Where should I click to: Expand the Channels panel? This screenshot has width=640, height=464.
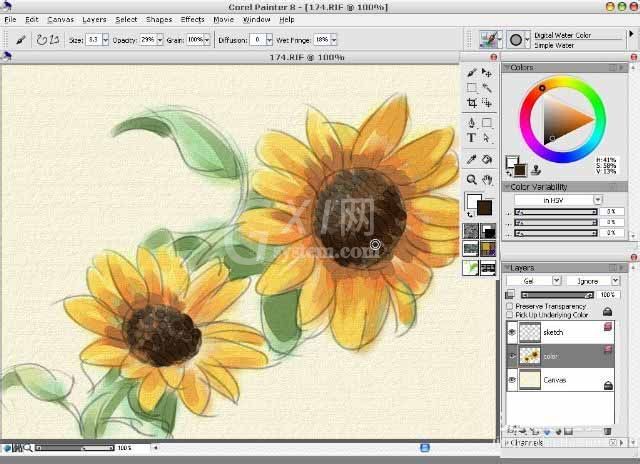[507, 442]
